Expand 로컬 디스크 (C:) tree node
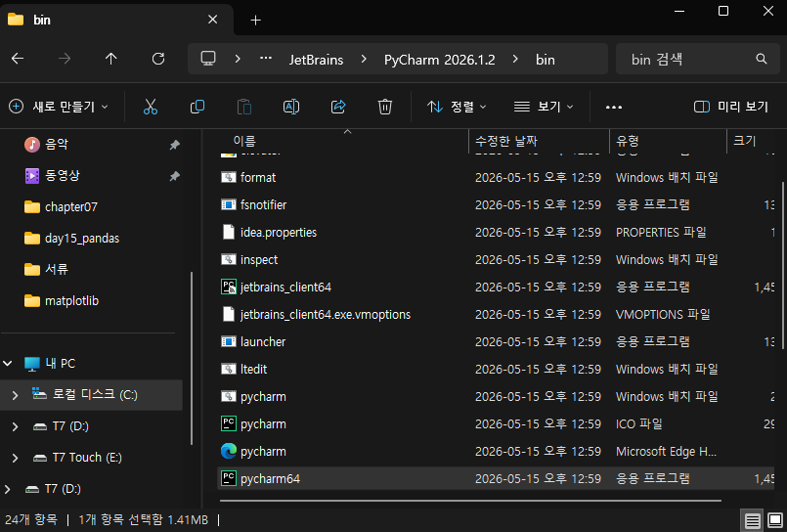 (x=15, y=394)
